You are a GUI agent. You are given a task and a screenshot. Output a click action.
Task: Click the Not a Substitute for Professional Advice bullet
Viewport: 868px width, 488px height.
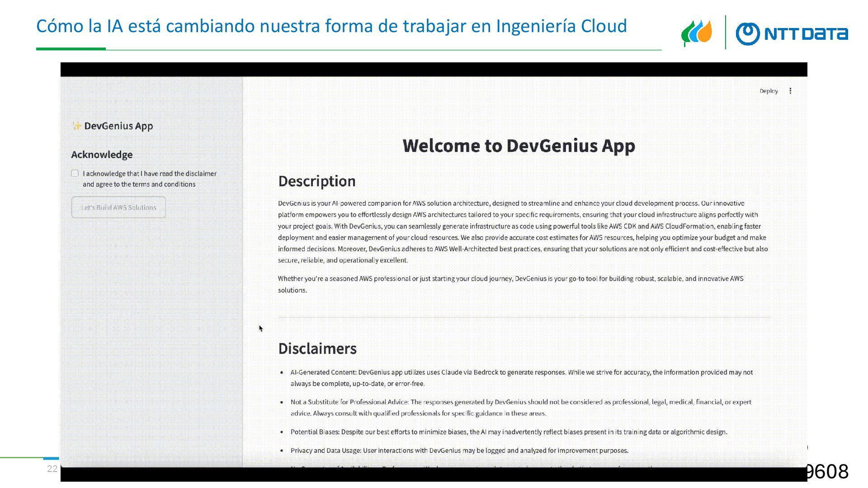point(521,408)
